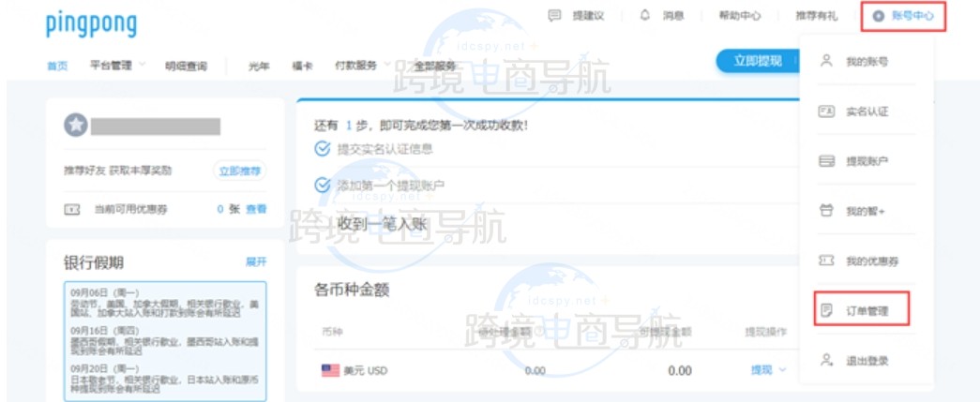Open the 账号中心 menu
This screenshot has height=402, width=980.
point(904,16)
